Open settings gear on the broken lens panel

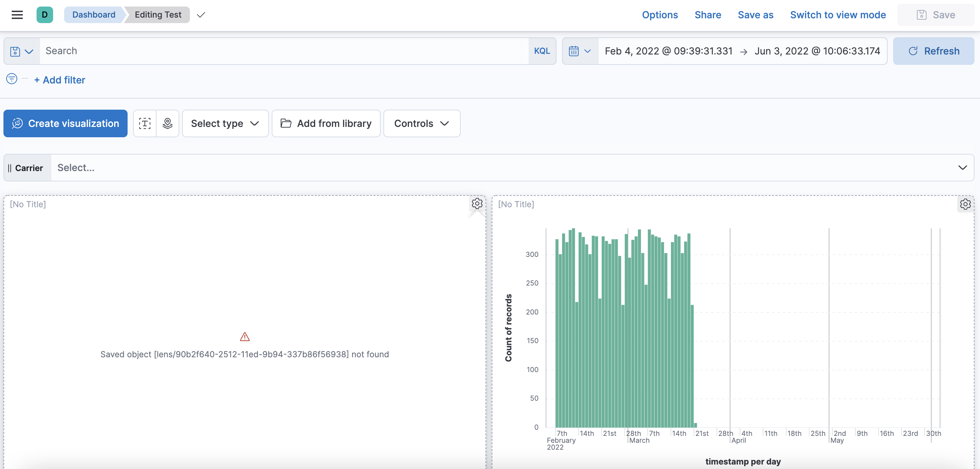click(x=477, y=203)
